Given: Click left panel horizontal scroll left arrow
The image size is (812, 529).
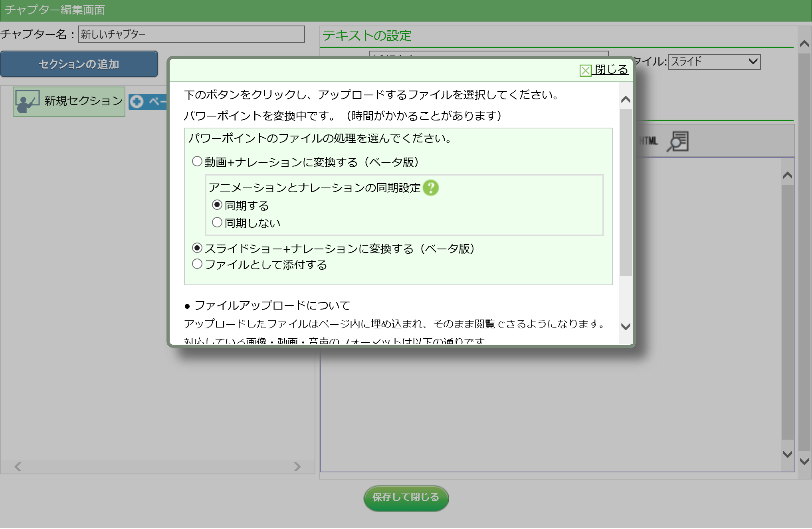Looking at the screenshot, I should 18,466.
